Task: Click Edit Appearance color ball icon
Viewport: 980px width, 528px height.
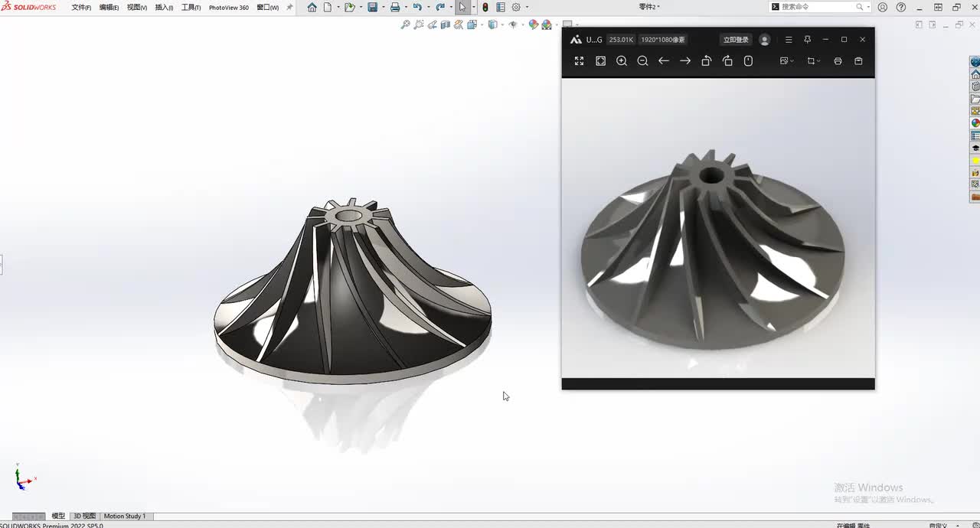Action: [x=534, y=24]
